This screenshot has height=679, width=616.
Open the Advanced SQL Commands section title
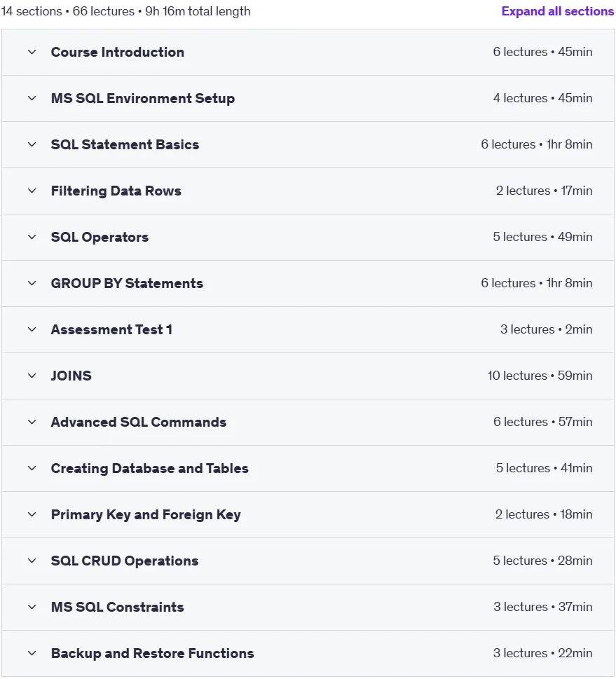pyautogui.click(x=139, y=423)
